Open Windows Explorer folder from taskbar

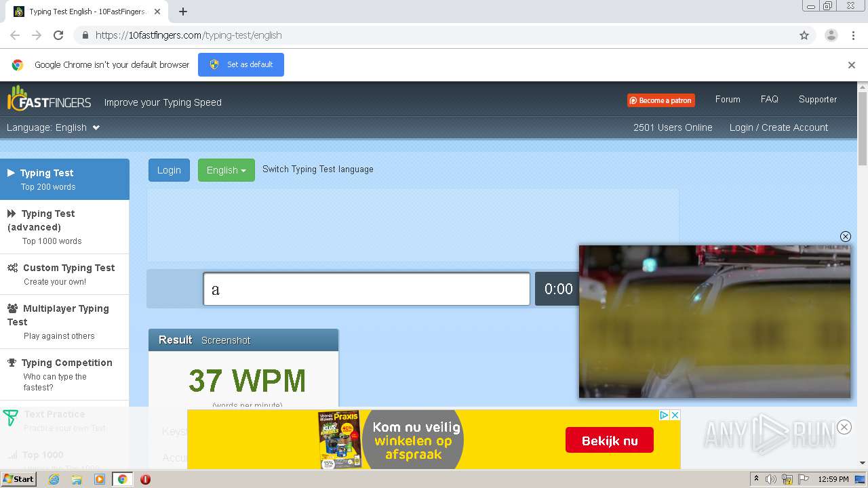(x=77, y=479)
